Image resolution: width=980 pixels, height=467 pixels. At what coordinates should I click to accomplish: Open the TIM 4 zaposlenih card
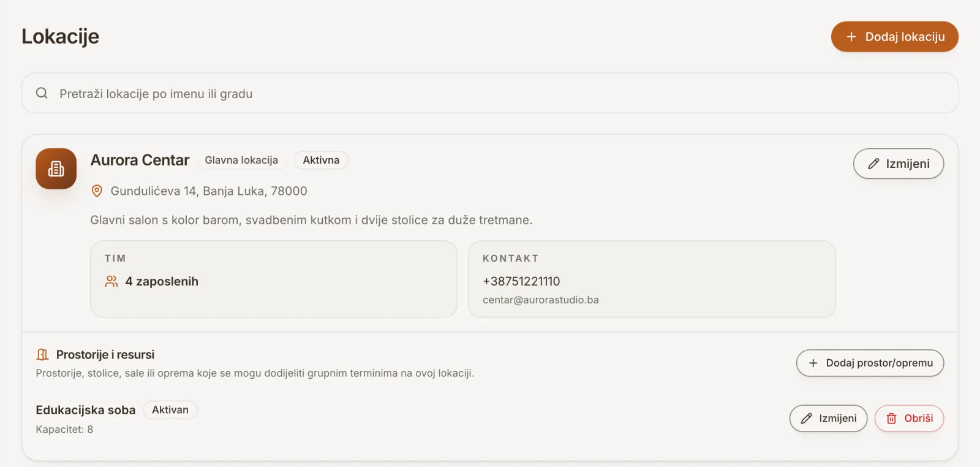[274, 279]
